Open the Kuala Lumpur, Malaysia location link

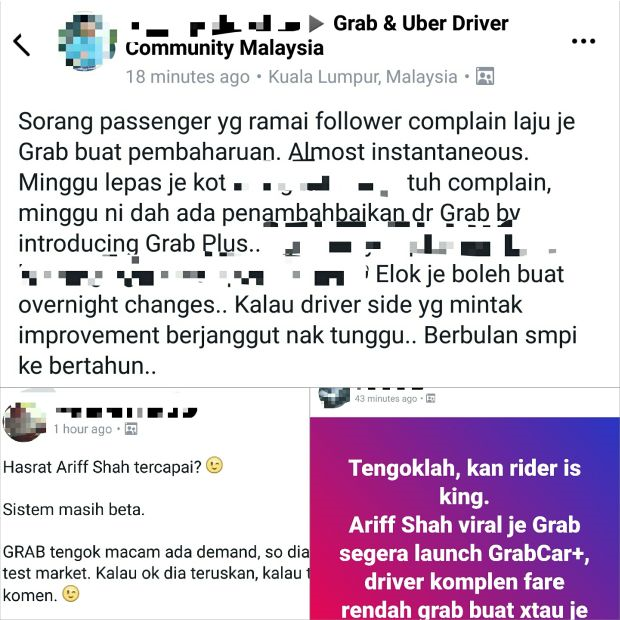tap(363, 77)
